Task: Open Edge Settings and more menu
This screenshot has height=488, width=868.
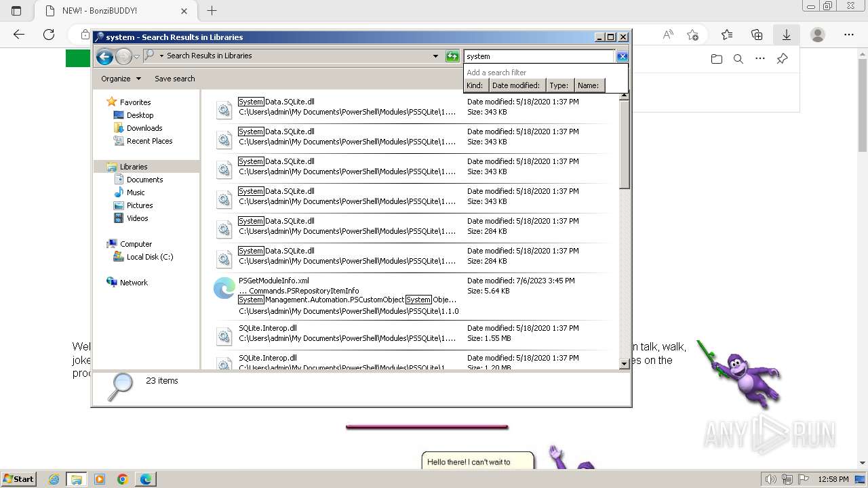Action: (848, 35)
